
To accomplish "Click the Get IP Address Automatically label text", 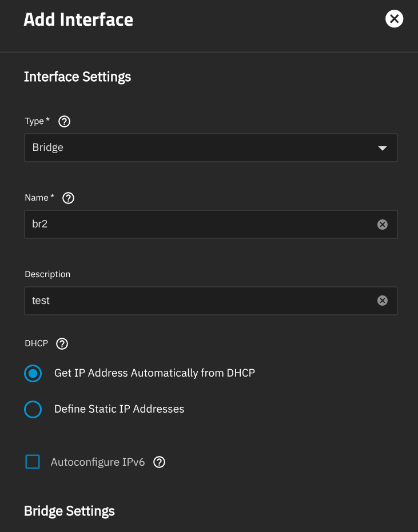I will 154,373.
